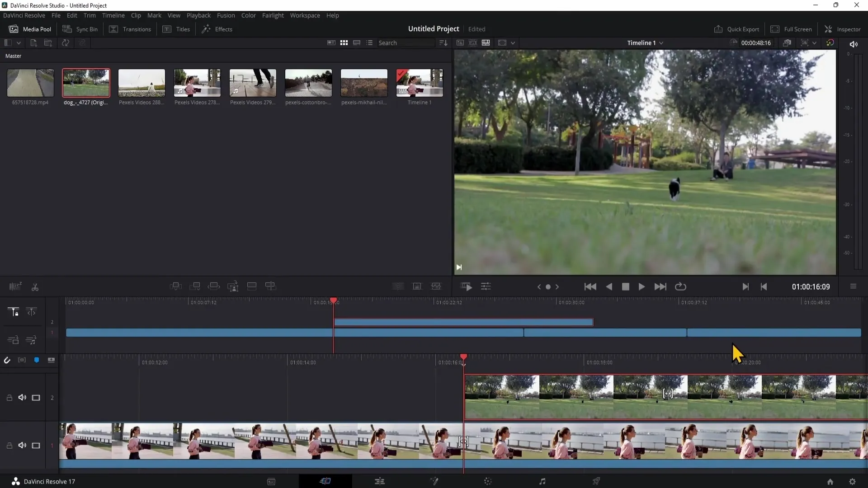Image resolution: width=868 pixels, height=488 pixels.
Task: Open the Titles panel
Action: pos(176,29)
